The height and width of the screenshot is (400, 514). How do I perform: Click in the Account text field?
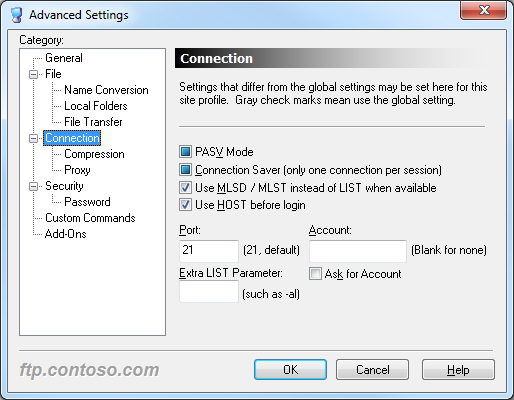358,251
